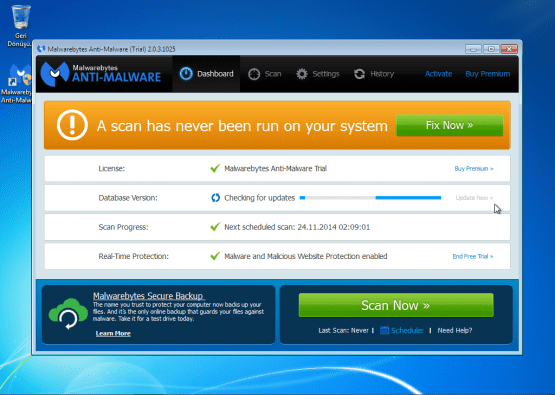Click Buy Premium in the top bar
This screenshot has height=395, width=555.
487,74
